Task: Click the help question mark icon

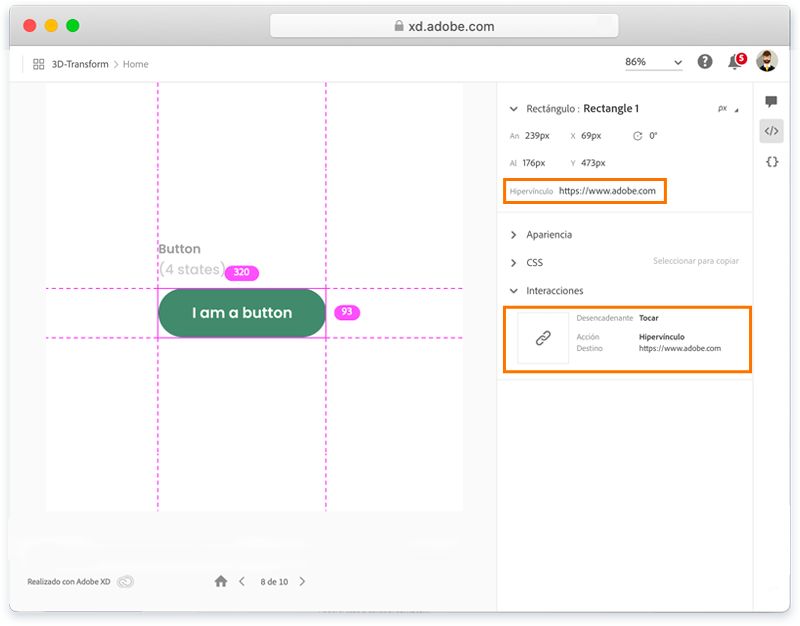Action: click(x=705, y=62)
